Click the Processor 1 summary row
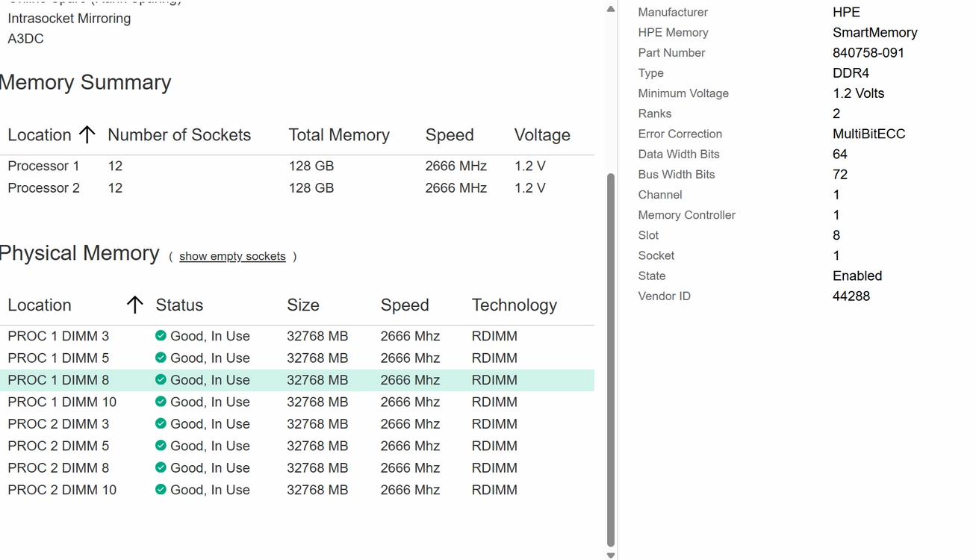This screenshot has height=560, width=976. [x=297, y=166]
